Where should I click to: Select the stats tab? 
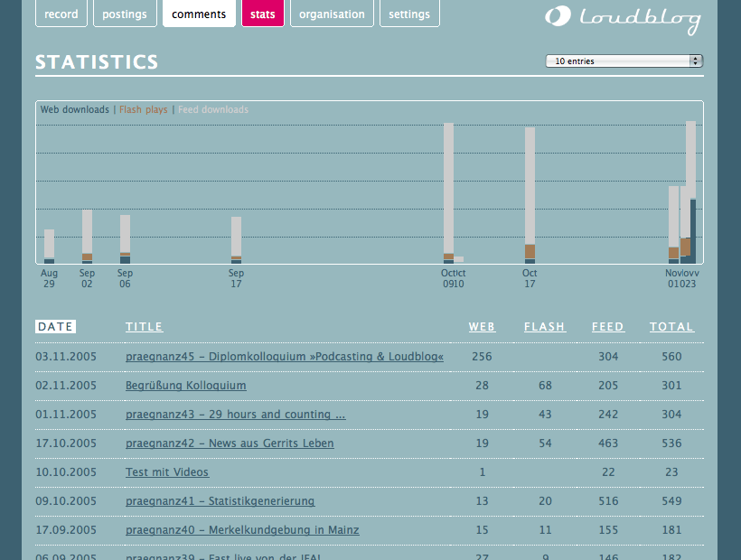coord(263,14)
